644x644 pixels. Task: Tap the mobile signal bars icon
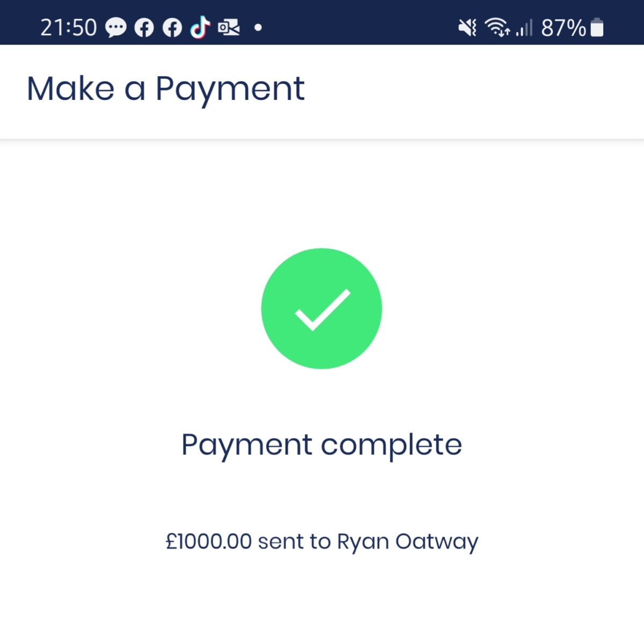524,27
